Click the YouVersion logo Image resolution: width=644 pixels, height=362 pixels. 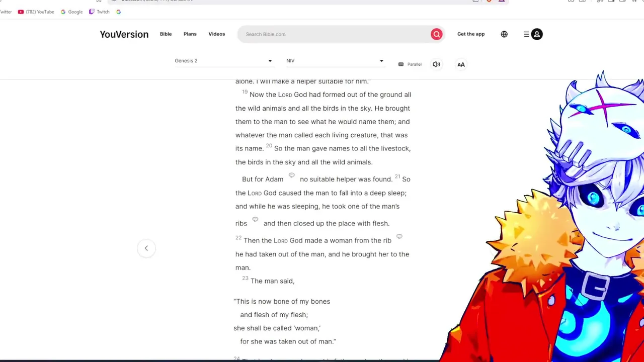click(x=124, y=34)
